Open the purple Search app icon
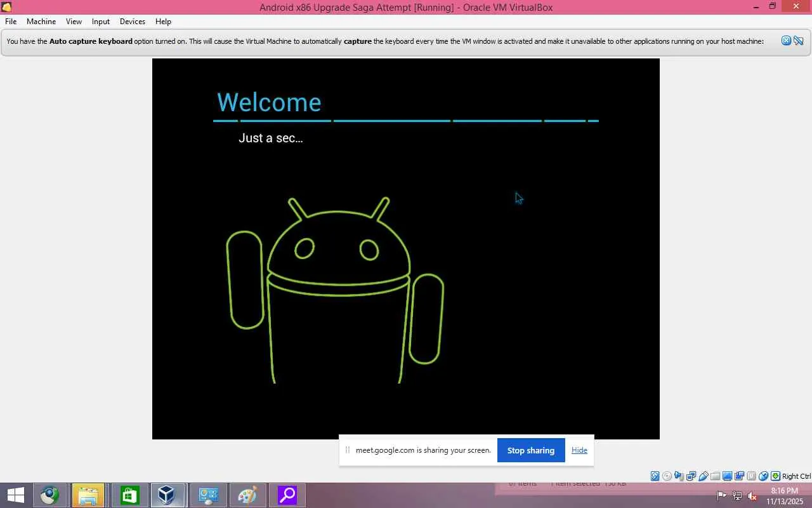Viewport: 812px width, 508px height. (x=287, y=495)
